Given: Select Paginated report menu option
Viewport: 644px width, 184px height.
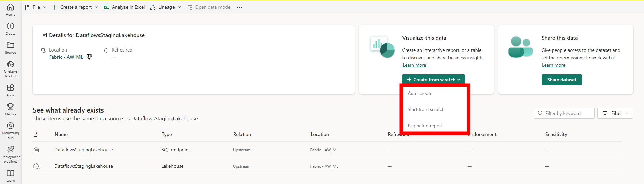Looking at the screenshot, I should (425, 126).
